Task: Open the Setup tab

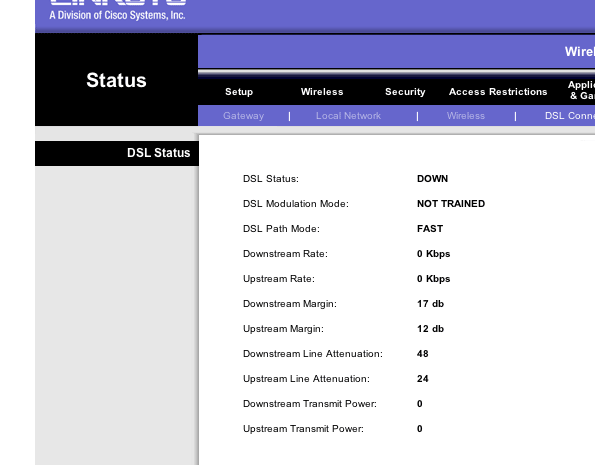Action: point(239,92)
